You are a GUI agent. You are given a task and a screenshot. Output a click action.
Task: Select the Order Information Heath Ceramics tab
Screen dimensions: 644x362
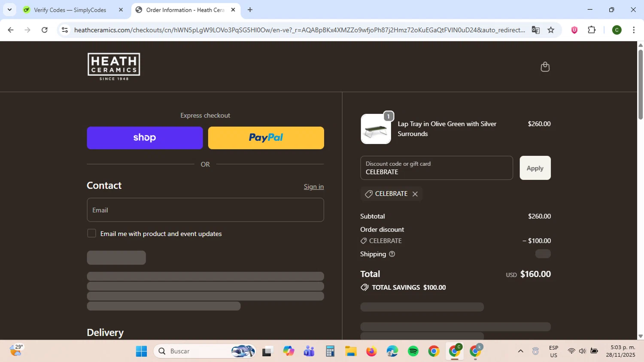coord(185,10)
